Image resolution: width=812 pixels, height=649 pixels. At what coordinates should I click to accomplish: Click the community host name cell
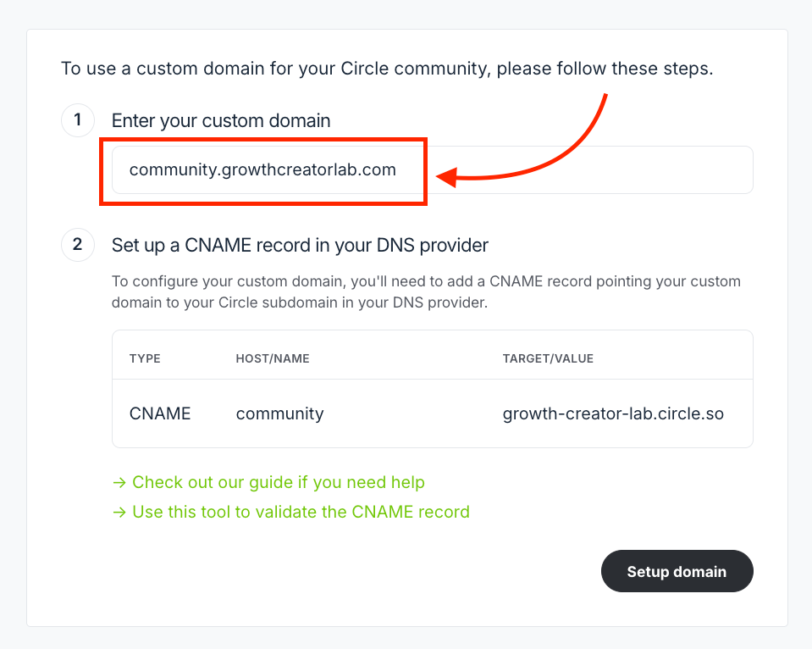pos(279,413)
